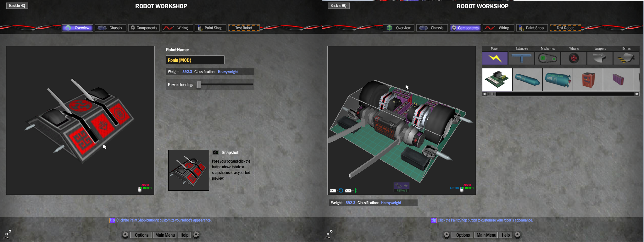Image resolution: width=644 pixels, height=242 pixels.
Task: Click the Snapshot camera icon
Action: pyautogui.click(x=215, y=153)
